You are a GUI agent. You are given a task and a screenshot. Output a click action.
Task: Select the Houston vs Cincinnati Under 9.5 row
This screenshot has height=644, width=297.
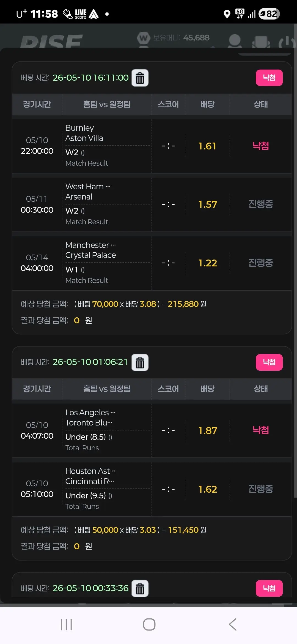point(152,489)
